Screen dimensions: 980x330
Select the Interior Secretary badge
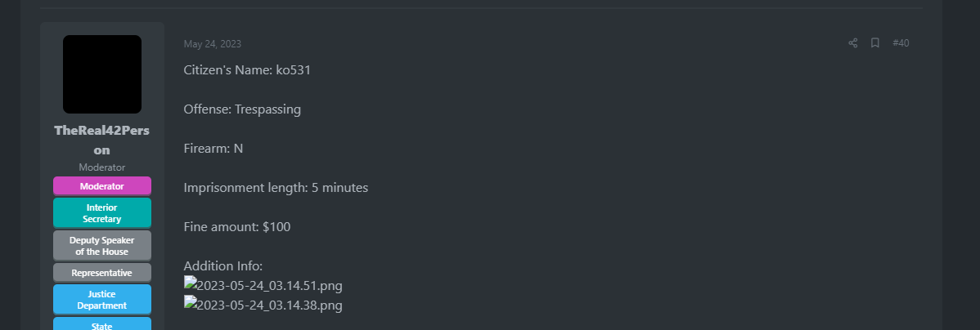pyautogui.click(x=102, y=213)
